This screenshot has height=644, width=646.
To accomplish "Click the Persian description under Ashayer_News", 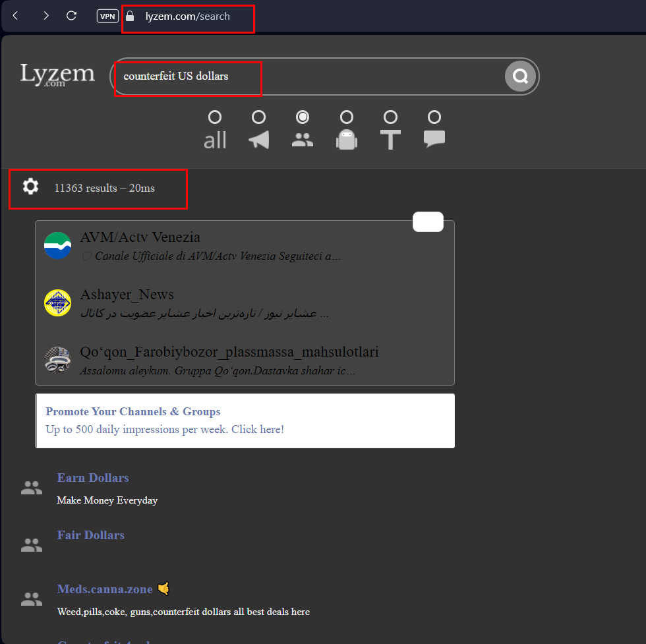I will point(204,314).
